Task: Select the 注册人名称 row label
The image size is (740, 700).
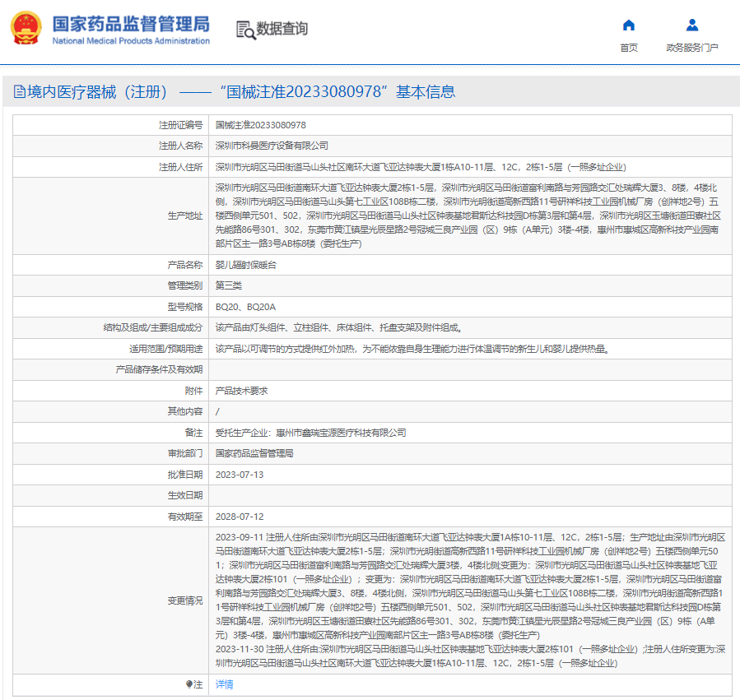Action: click(x=181, y=146)
